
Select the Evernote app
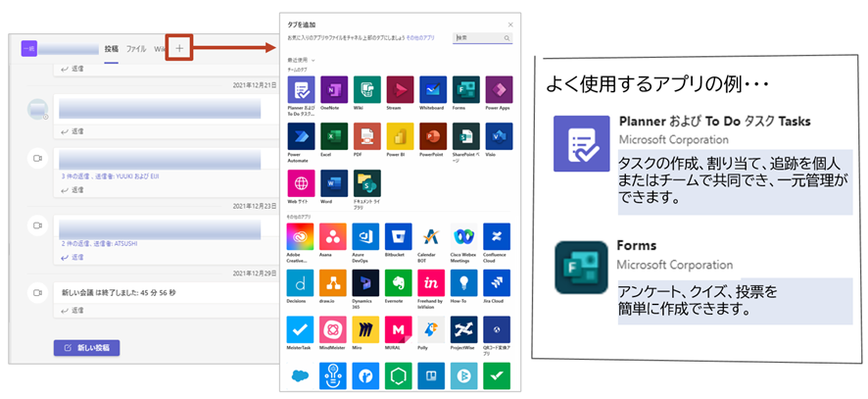pos(399,283)
